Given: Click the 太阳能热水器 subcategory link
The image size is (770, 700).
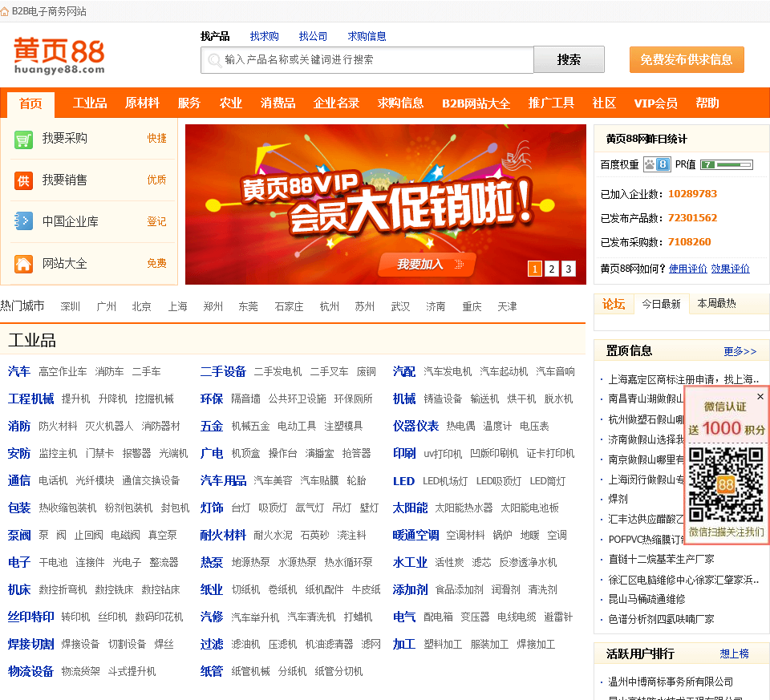Looking at the screenshot, I should coord(464,508).
